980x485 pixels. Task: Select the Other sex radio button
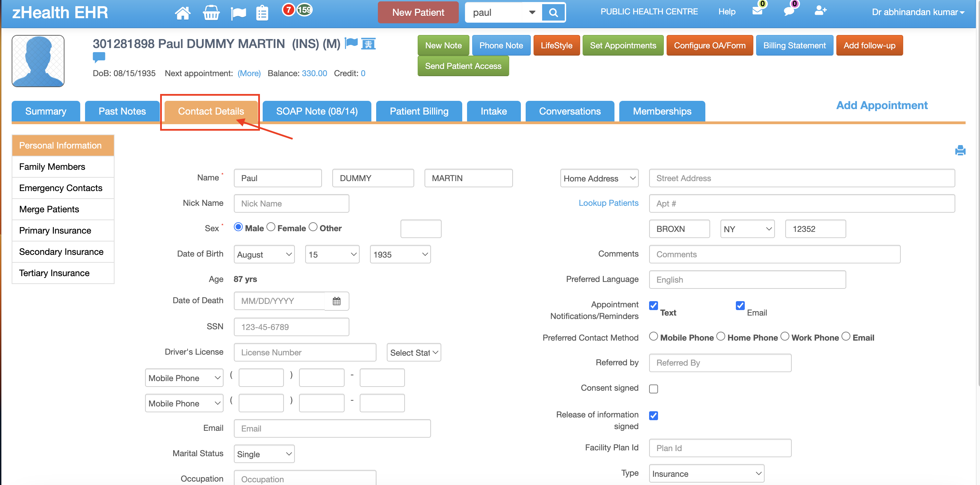(x=313, y=227)
